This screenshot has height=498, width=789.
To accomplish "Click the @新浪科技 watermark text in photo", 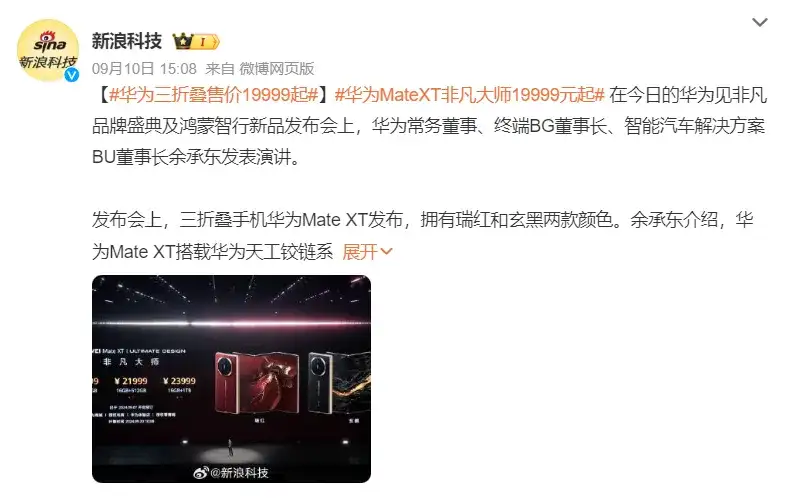I will (240, 472).
